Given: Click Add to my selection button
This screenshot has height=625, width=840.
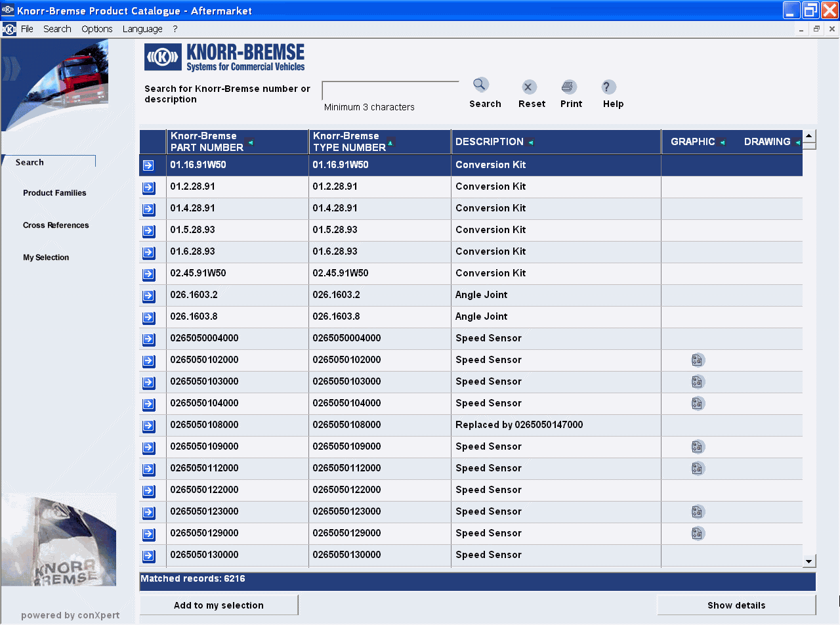Looking at the screenshot, I should point(219,605).
